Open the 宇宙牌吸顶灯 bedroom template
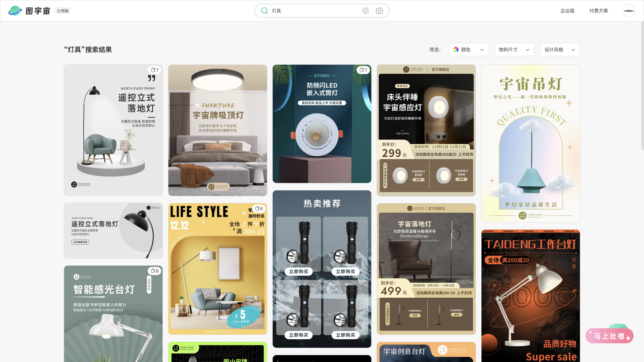 tap(218, 130)
